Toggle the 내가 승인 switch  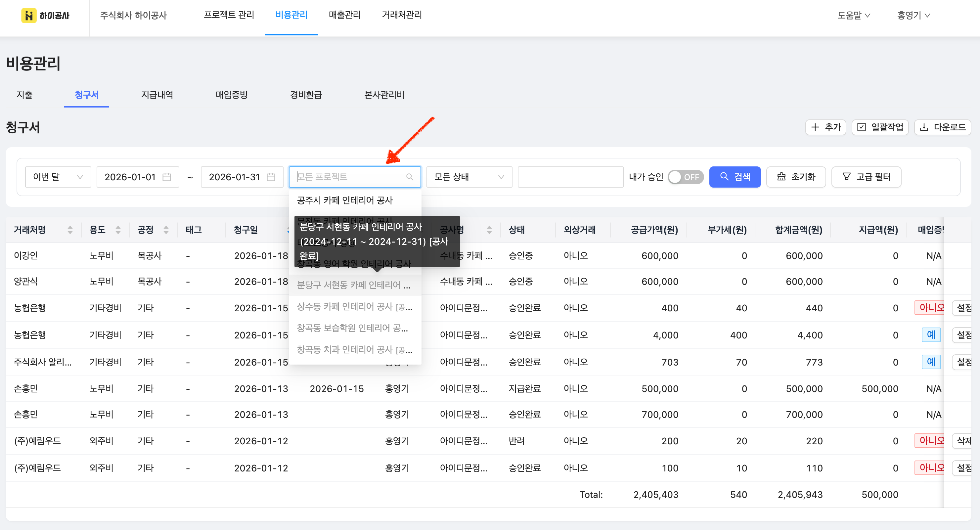(x=686, y=177)
